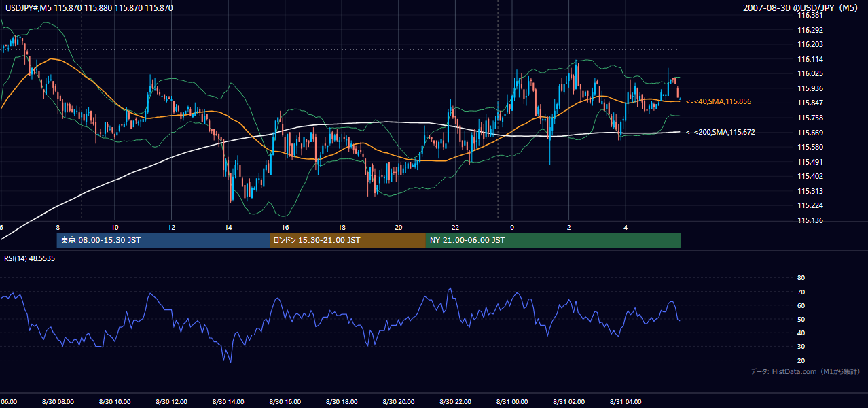
Task: Click the 8/30 10:00 time axis label
Action: pyautogui.click(x=114, y=402)
